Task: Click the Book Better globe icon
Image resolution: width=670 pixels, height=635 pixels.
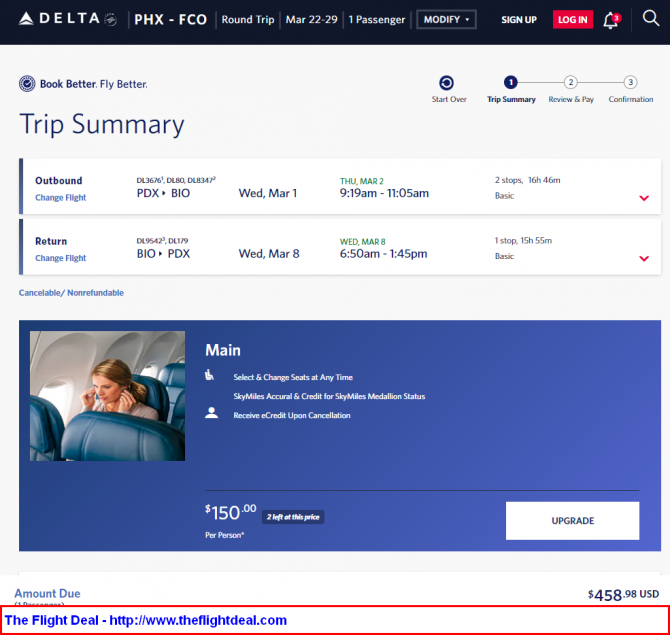Action: click(27, 84)
